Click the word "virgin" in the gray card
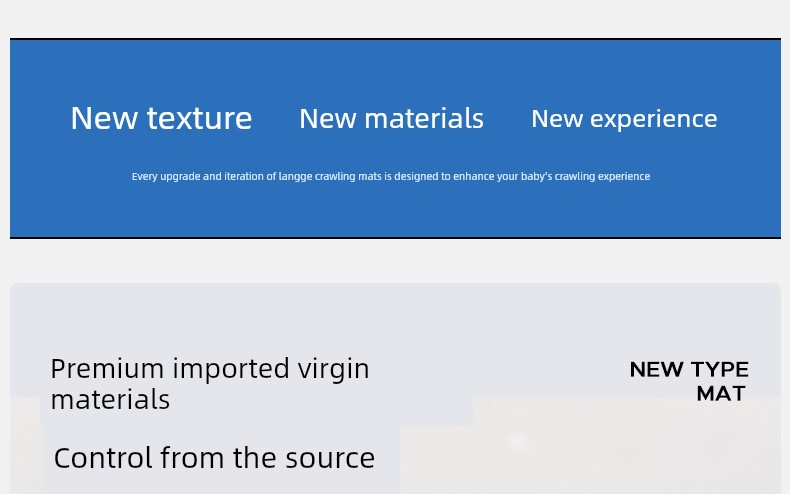Screen dimensions: 790x494 [333, 368]
